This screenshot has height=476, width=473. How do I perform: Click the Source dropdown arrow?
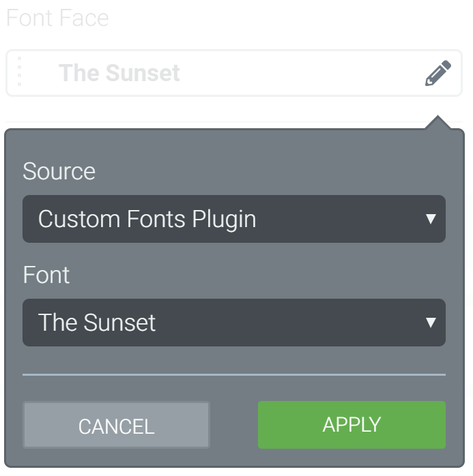click(x=431, y=219)
